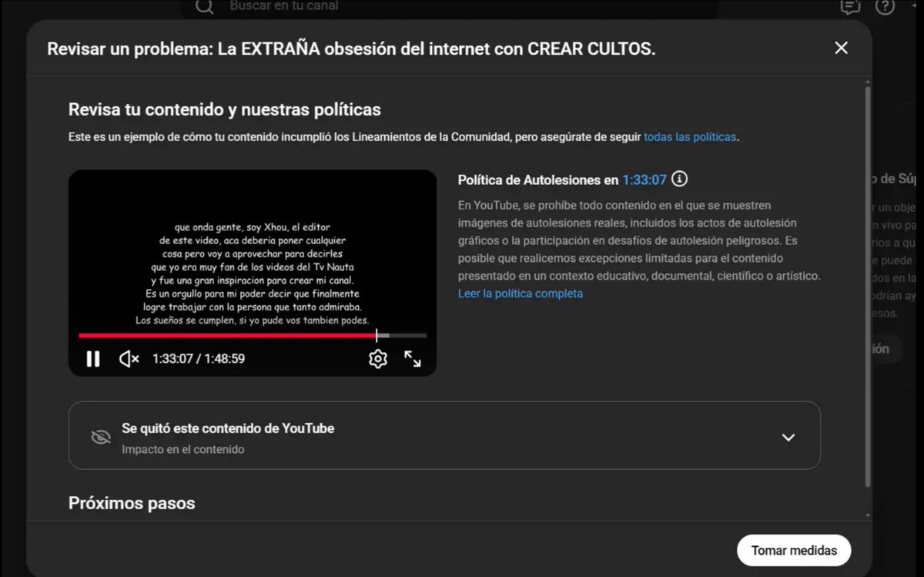Expand video preview to fullscreen

coord(413,358)
